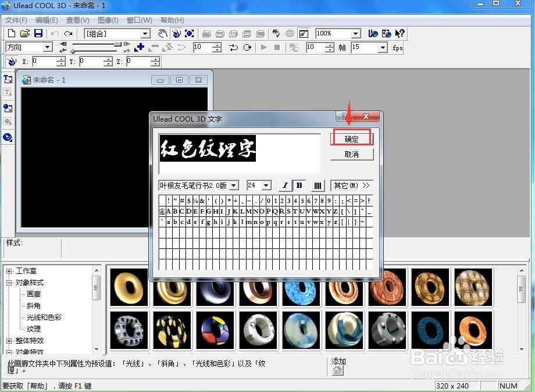Toggle bold in the text dialog
The width and height of the screenshot is (535, 392).
pyautogui.click(x=299, y=186)
